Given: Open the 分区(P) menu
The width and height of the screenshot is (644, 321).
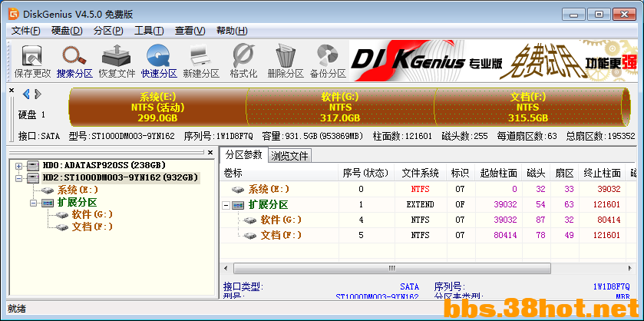Looking at the screenshot, I should tap(108, 31).
